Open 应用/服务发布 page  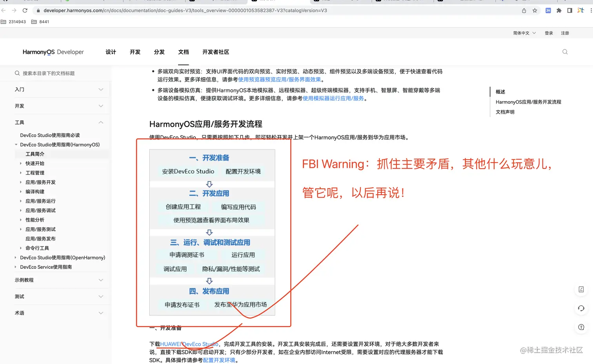(40, 239)
